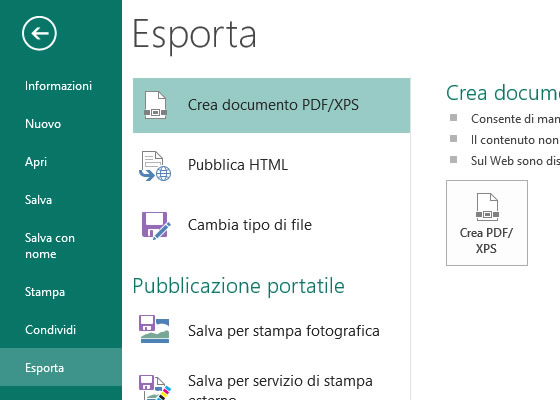Click the text Sul Web sono dis
The image size is (560, 400).
point(515,161)
